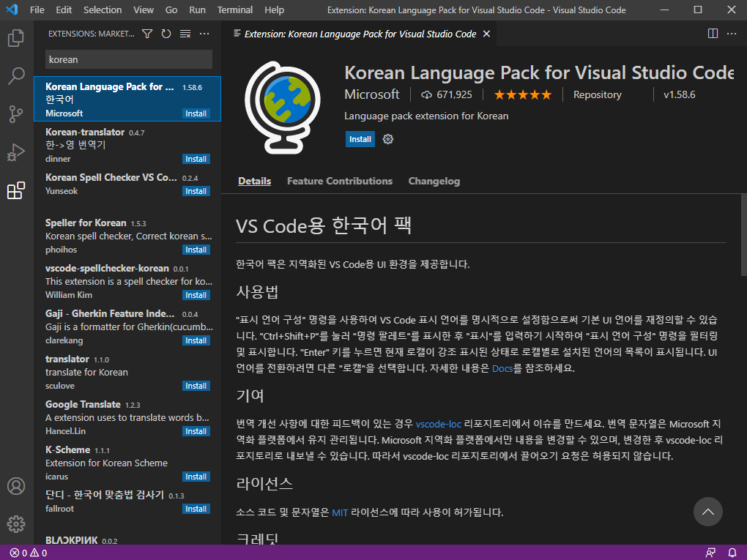Open the Terminal menu
The height and width of the screenshot is (560, 747).
235,10
